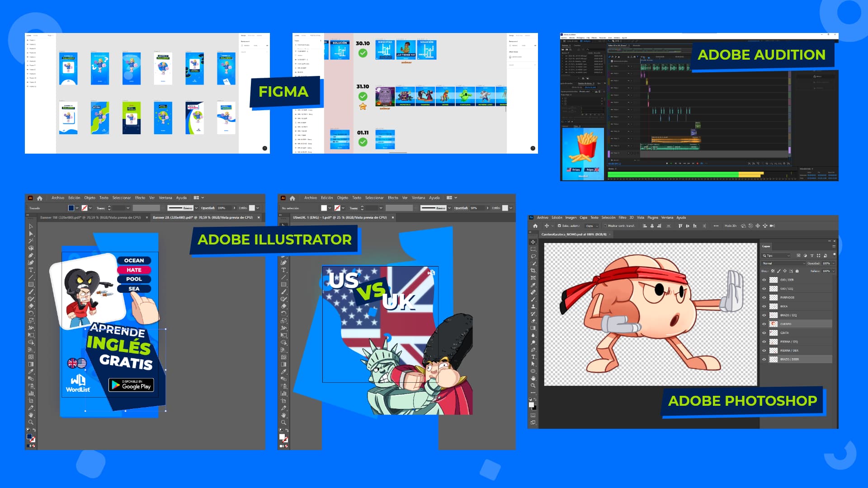This screenshot has width=868, height=488.
Task: Select the Selection tool in left Illustrator window
Action: click(31, 226)
